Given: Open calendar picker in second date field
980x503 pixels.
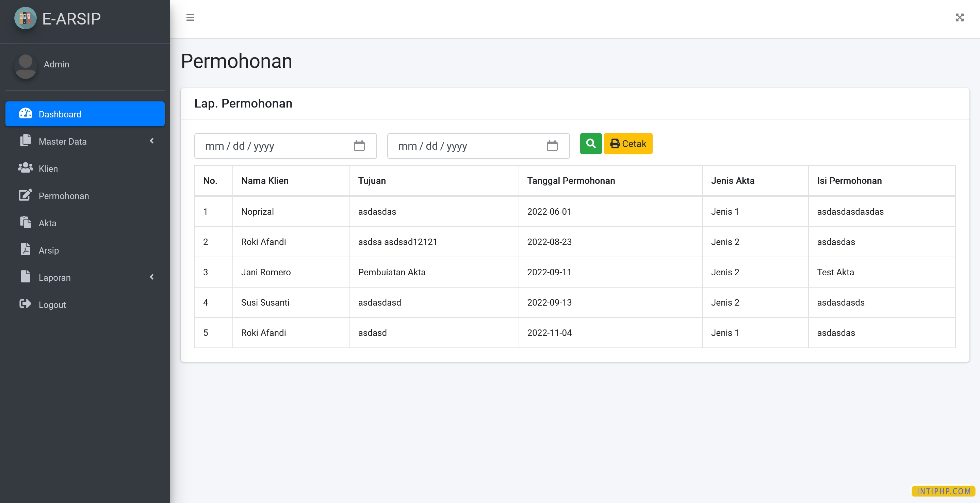Looking at the screenshot, I should tap(552, 146).
